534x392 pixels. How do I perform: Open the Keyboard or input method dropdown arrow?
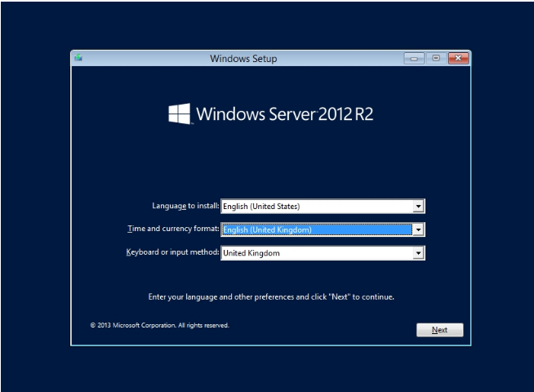coord(418,253)
